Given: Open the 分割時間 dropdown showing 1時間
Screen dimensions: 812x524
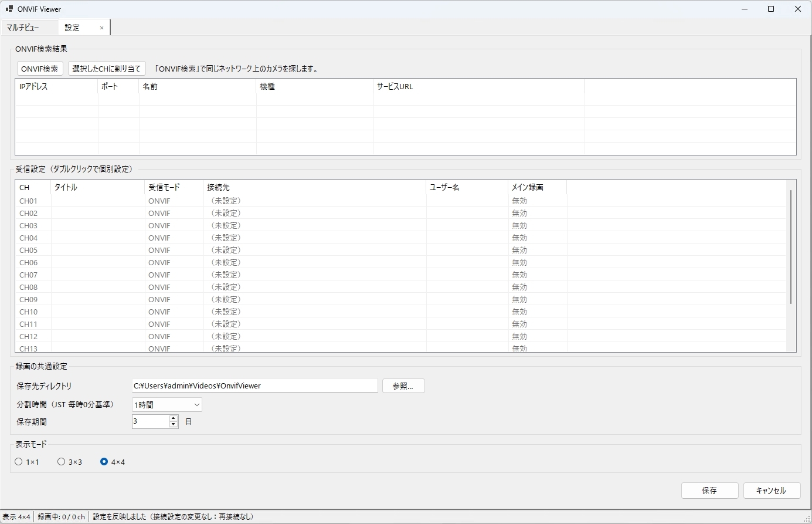Looking at the screenshot, I should (x=167, y=404).
